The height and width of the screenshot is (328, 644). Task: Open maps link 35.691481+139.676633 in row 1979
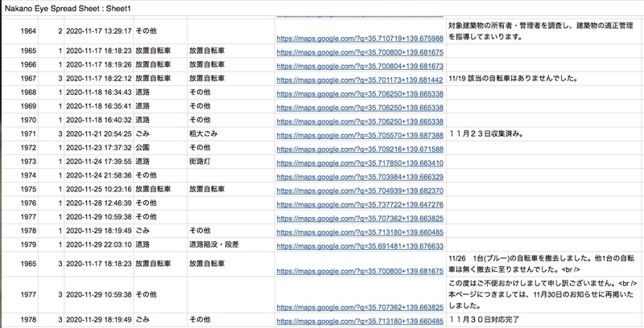(360, 247)
